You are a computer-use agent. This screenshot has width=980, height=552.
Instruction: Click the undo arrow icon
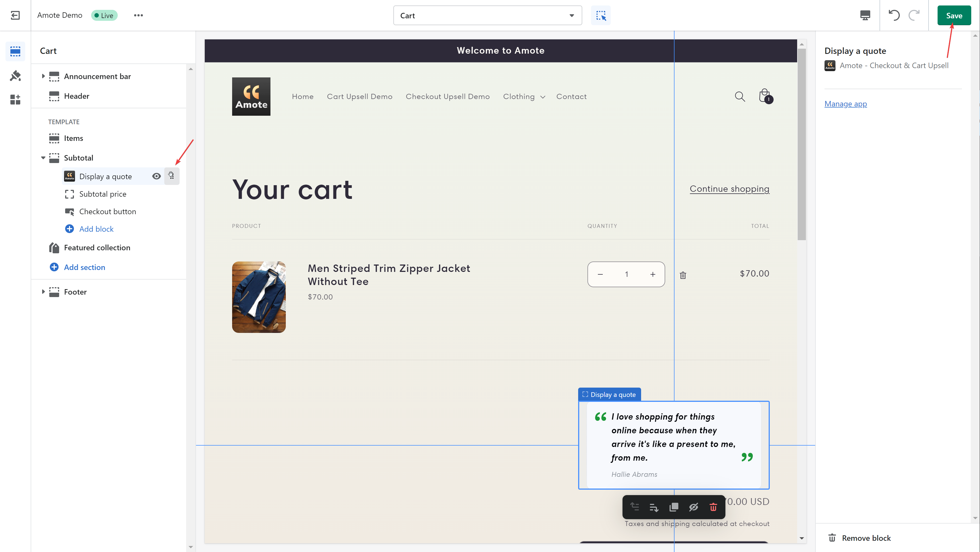point(894,16)
